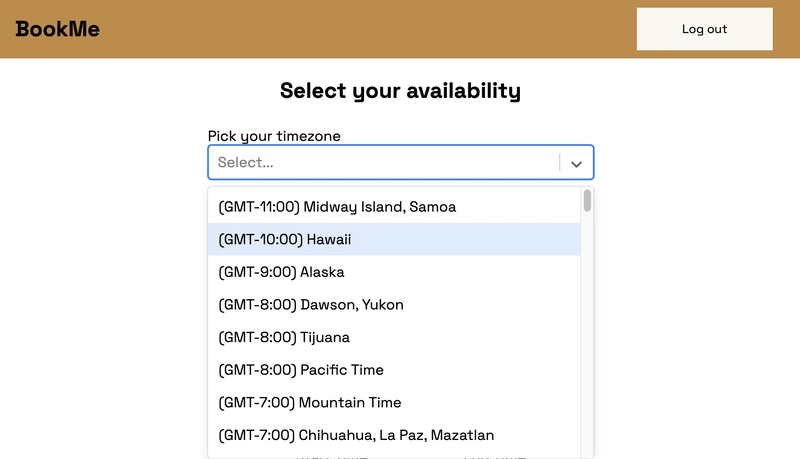Click the Pick your timezone label
800x459 pixels.
274,136
